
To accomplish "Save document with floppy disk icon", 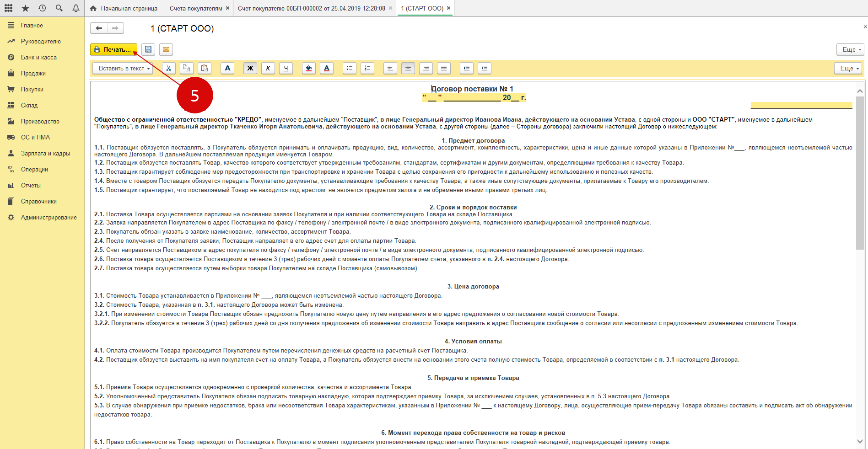I will pyautogui.click(x=148, y=49).
